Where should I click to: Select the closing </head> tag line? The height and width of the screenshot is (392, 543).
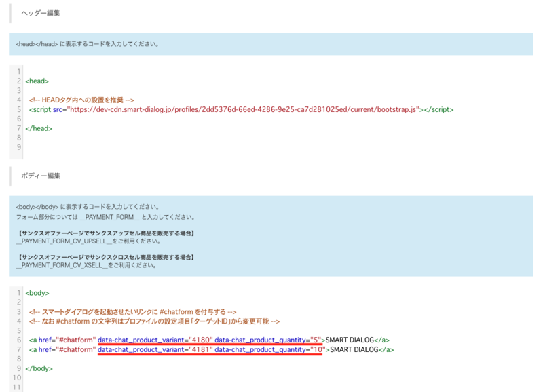[39, 128]
